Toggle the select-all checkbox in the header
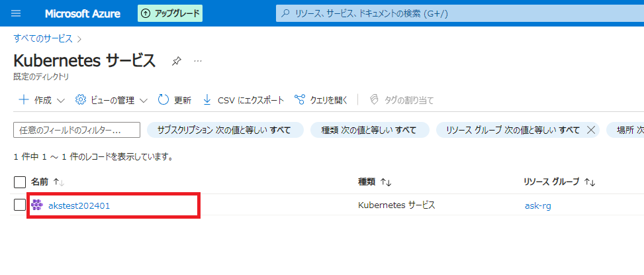 click(x=20, y=182)
